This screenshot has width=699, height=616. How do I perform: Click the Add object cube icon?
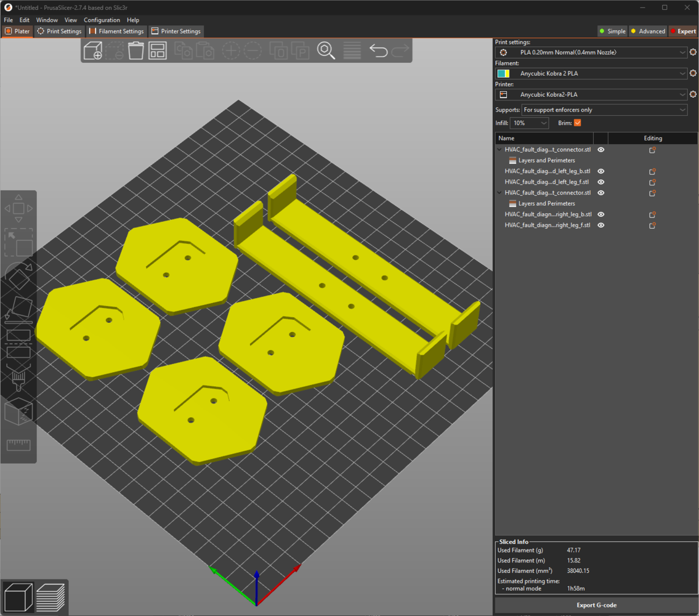(x=92, y=51)
